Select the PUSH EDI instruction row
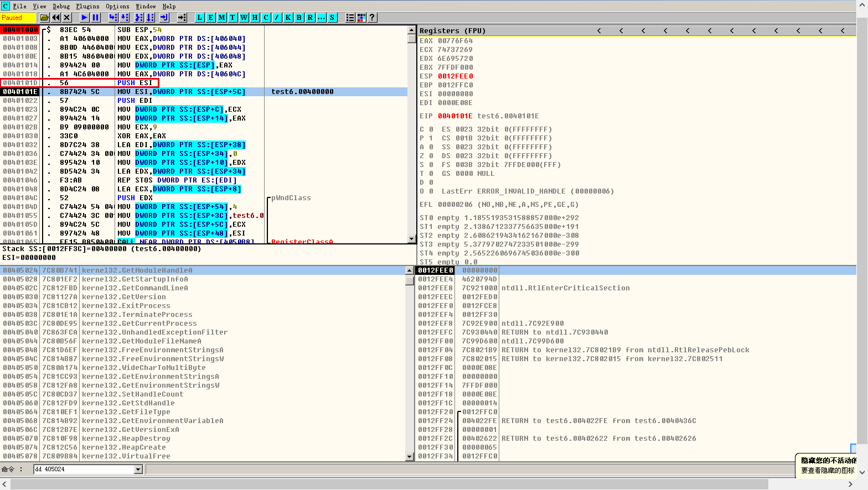This screenshot has width=868, height=490. (x=204, y=101)
